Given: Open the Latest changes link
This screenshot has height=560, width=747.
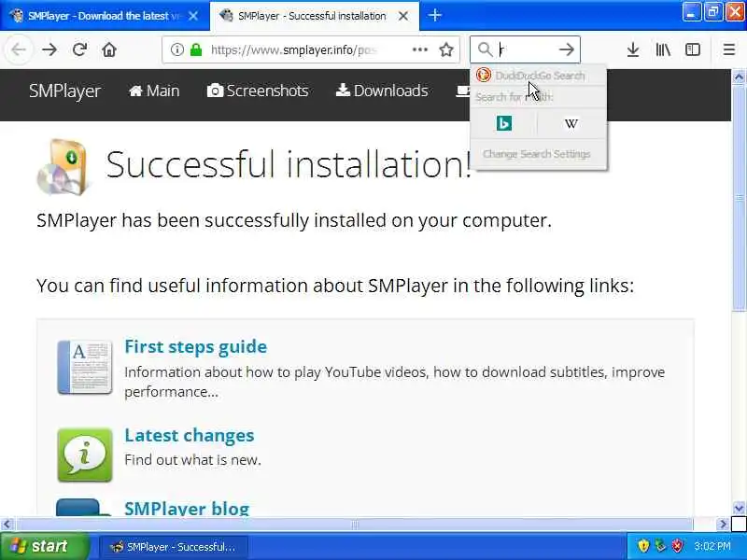Looking at the screenshot, I should coord(190,435).
